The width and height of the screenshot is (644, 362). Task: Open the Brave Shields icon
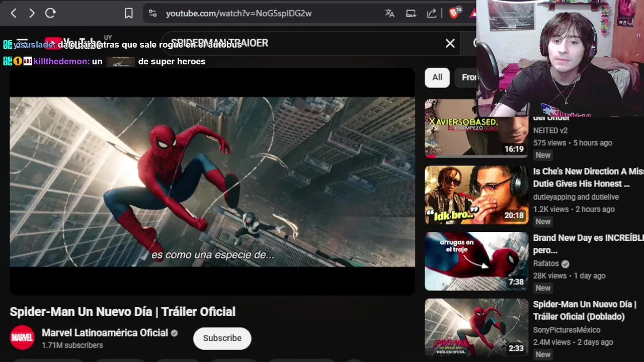point(454,13)
